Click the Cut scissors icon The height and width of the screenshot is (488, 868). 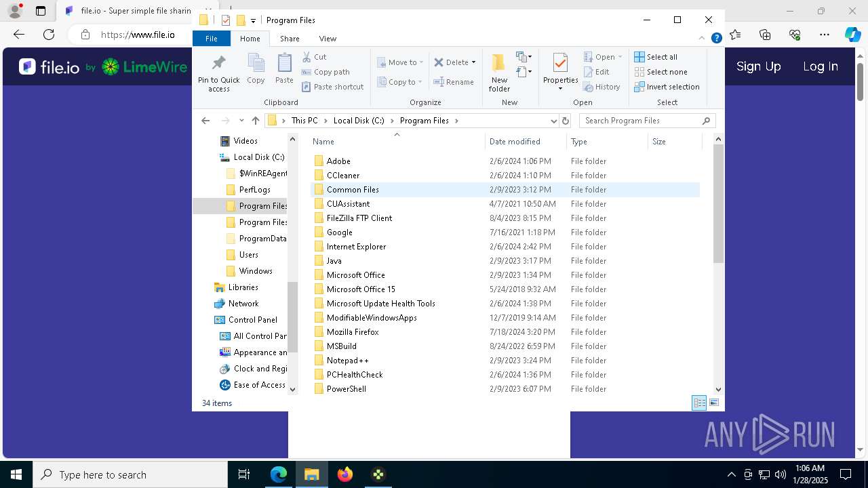point(307,57)
